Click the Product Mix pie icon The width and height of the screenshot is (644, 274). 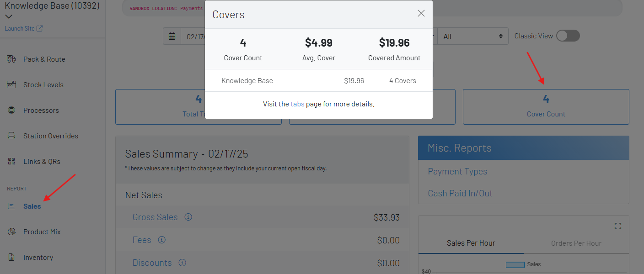coord(12,232)
